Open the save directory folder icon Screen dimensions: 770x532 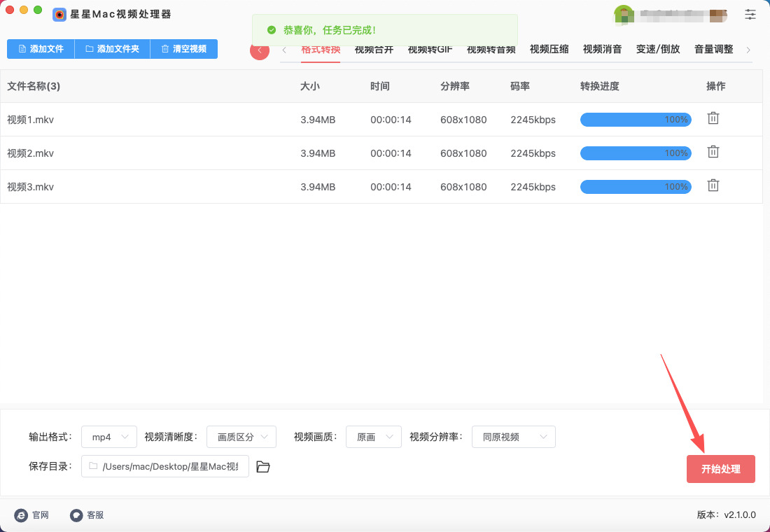[263, 467]
